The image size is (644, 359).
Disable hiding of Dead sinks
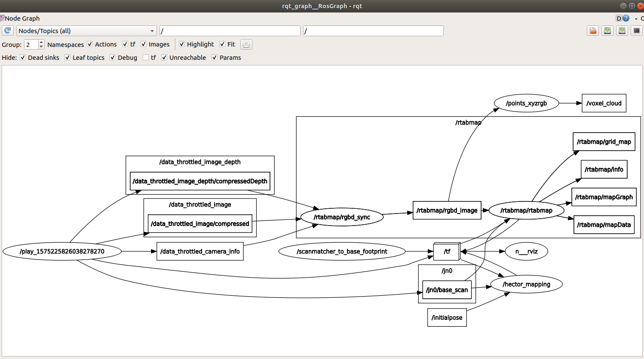23,58
